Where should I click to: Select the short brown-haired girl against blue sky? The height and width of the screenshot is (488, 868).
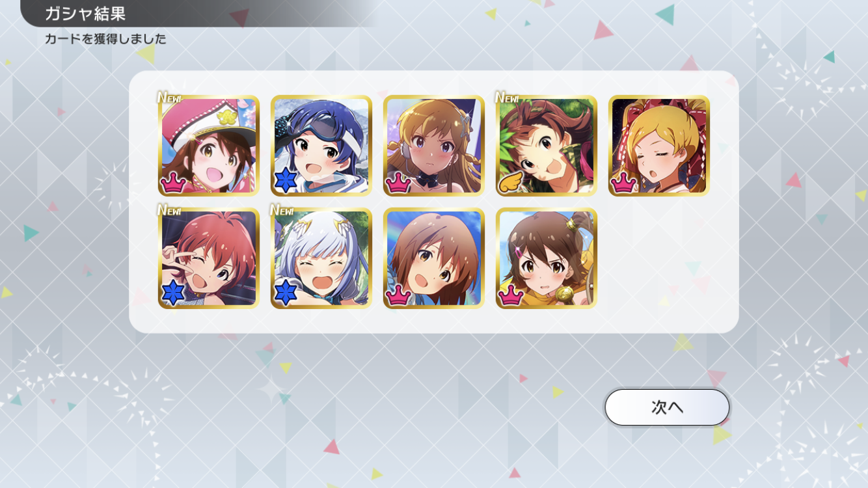[434, 258]
